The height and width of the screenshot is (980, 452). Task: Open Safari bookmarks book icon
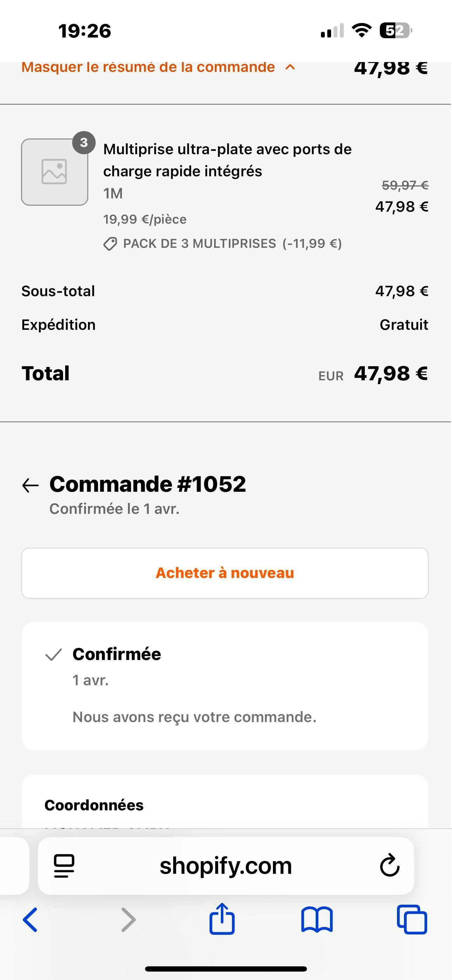(x=316, y=919)
